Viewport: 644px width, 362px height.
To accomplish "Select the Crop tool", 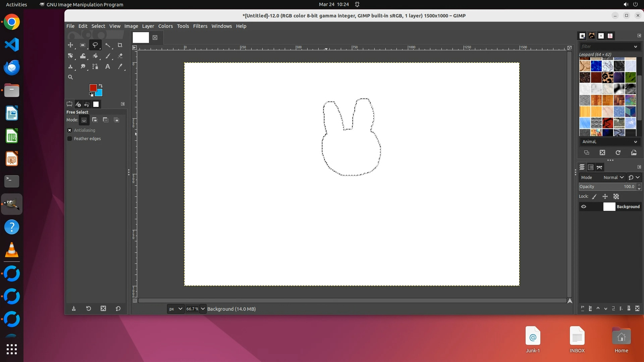I will click(120, 45).
